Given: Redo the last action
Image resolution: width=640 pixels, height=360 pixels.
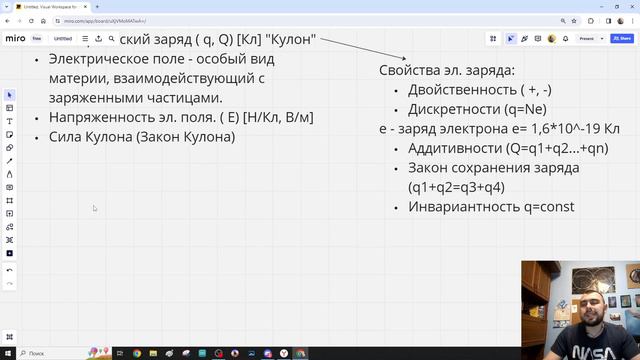Looking at the screenshot, I should pyautogui.click(x=9, y=283).
